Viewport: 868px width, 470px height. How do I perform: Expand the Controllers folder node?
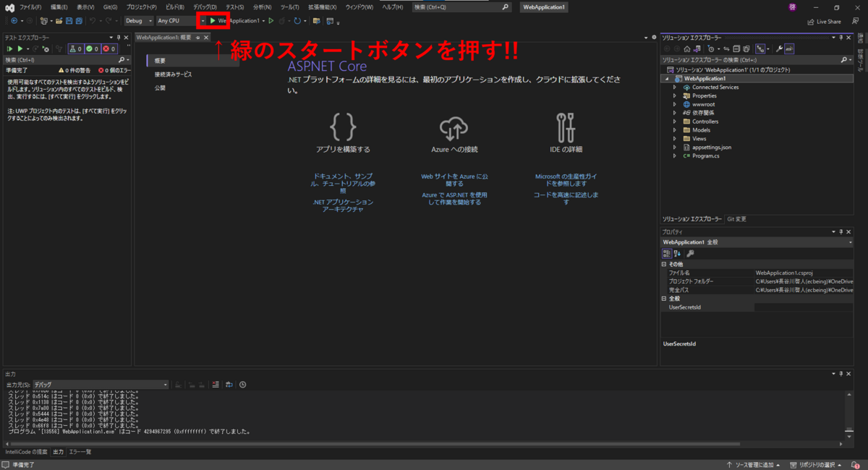[x=675, y=121]
